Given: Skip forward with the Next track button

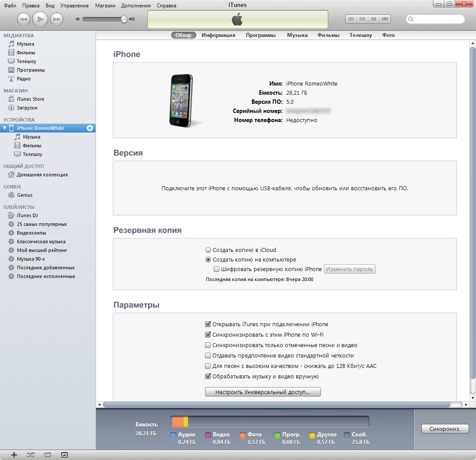Looking at the screenshot, I should (x=57, y=20).
